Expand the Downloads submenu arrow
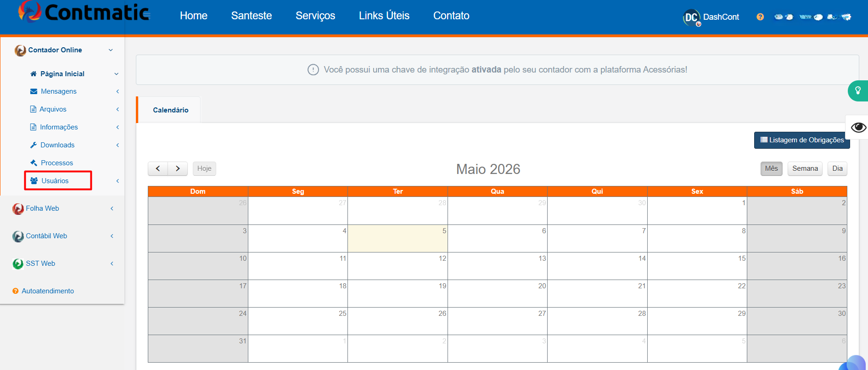 [118, 145]
